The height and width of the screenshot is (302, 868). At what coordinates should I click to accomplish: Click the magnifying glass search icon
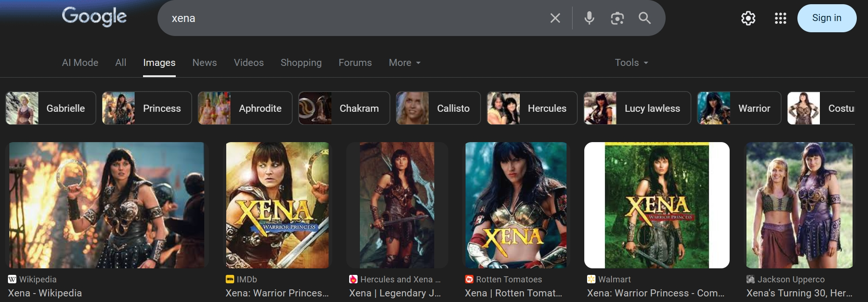pos(645,18)
